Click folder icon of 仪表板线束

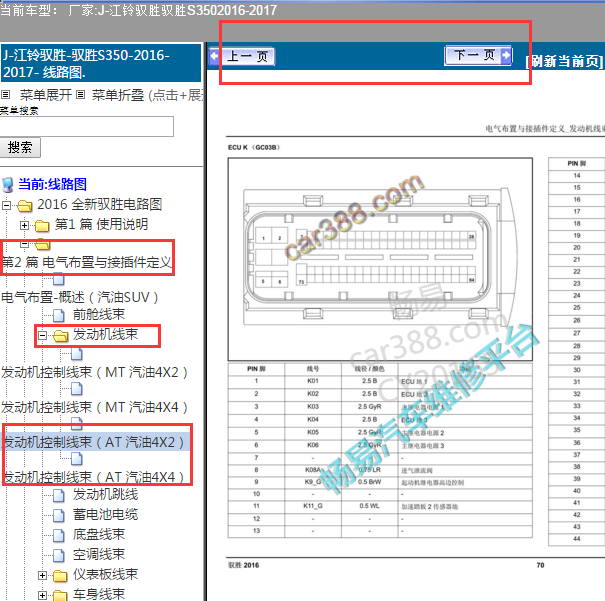[x=60, y=576]
